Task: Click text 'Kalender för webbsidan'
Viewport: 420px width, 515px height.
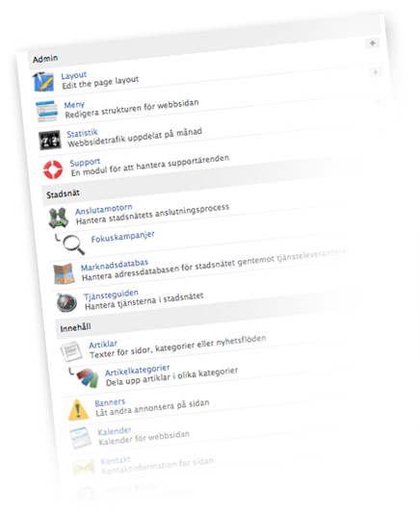Action: 144,438
